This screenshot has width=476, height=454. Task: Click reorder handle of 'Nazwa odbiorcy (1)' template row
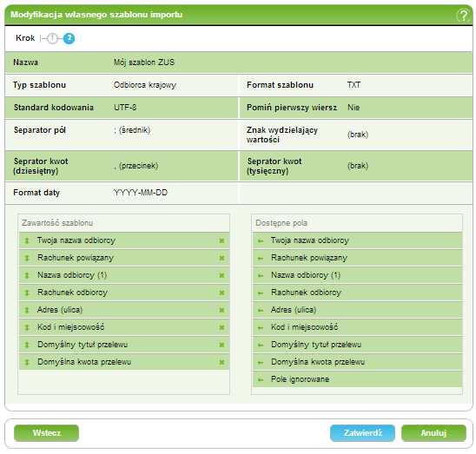click(x=27, y=275)
